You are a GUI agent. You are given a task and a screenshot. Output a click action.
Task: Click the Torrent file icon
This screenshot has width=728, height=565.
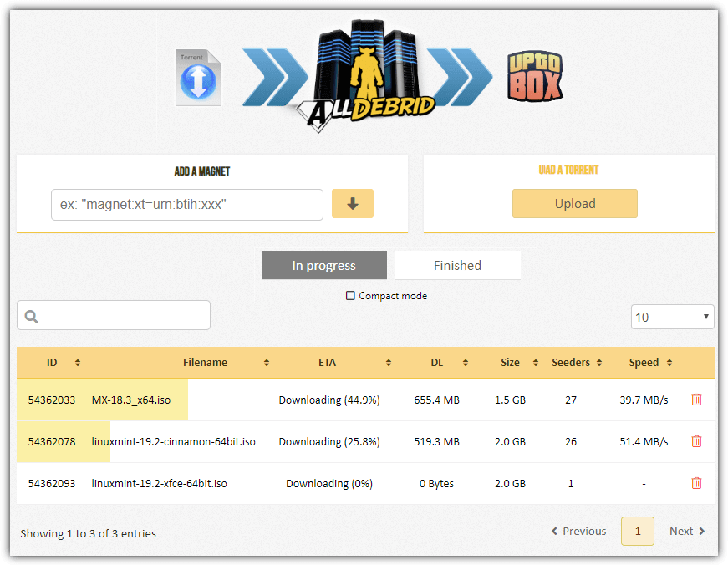[x=198, y=78]
